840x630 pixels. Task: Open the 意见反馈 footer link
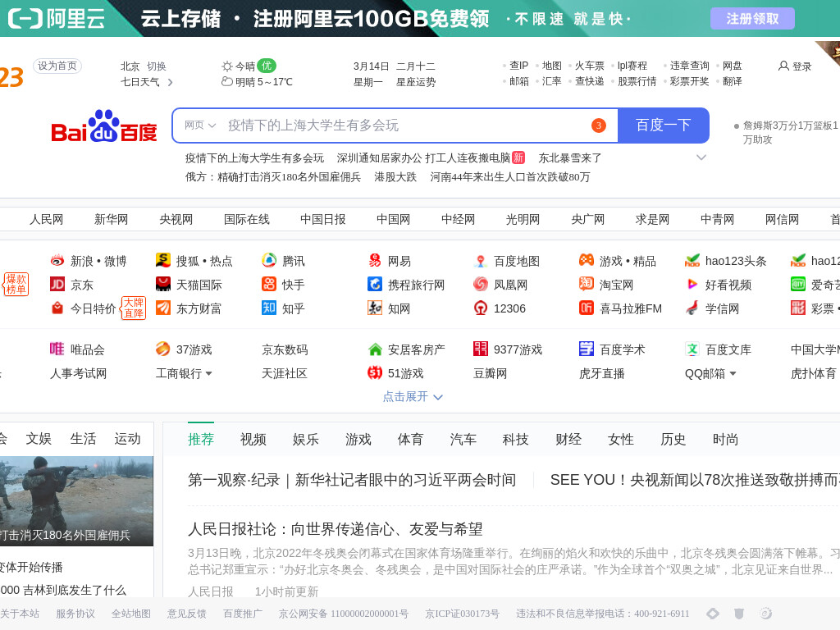pos(186,614)
